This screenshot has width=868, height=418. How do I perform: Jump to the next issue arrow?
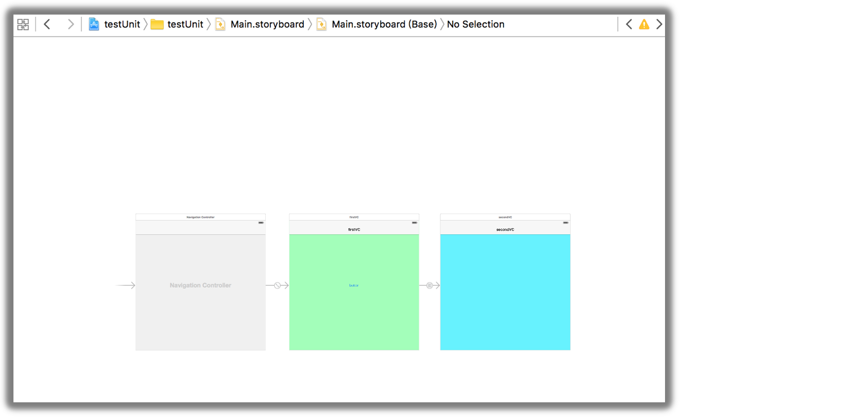click(x=659, y=24)
